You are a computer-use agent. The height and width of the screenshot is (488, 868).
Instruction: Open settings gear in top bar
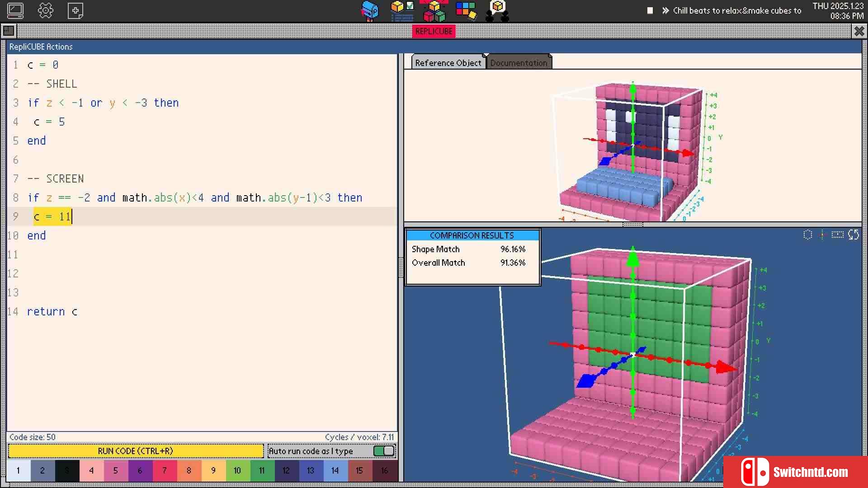tap(45, 10)
